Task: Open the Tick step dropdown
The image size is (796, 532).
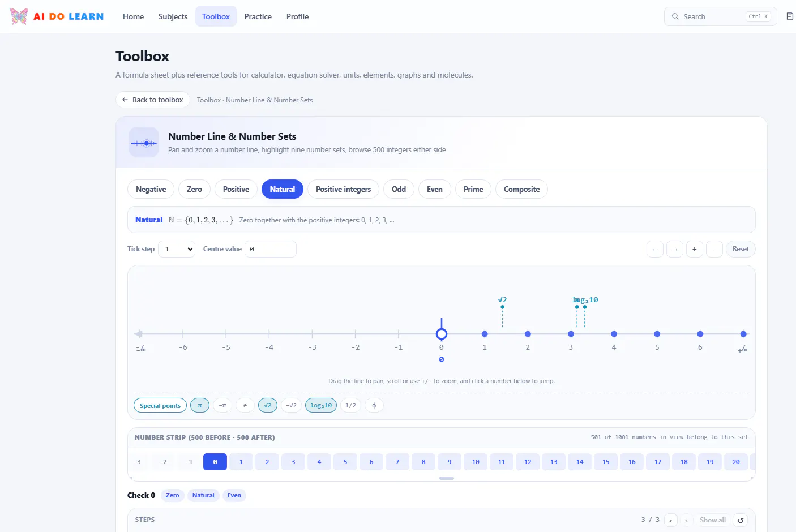Action: tap(177, 249)
